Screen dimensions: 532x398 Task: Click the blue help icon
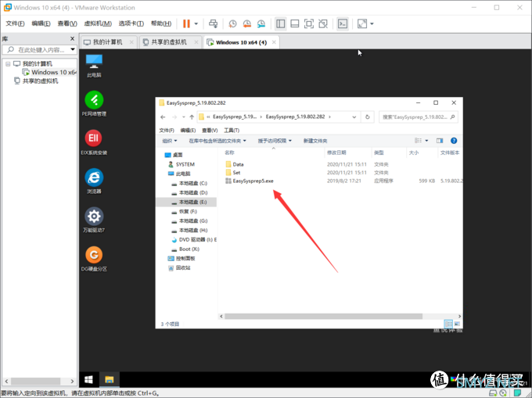click(454, 140)
